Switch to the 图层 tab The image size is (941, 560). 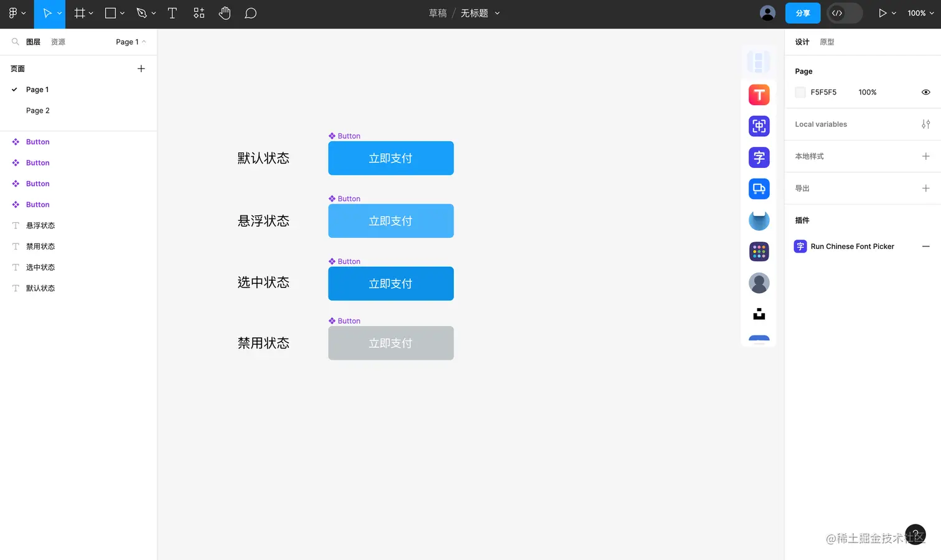pos(34,42)
